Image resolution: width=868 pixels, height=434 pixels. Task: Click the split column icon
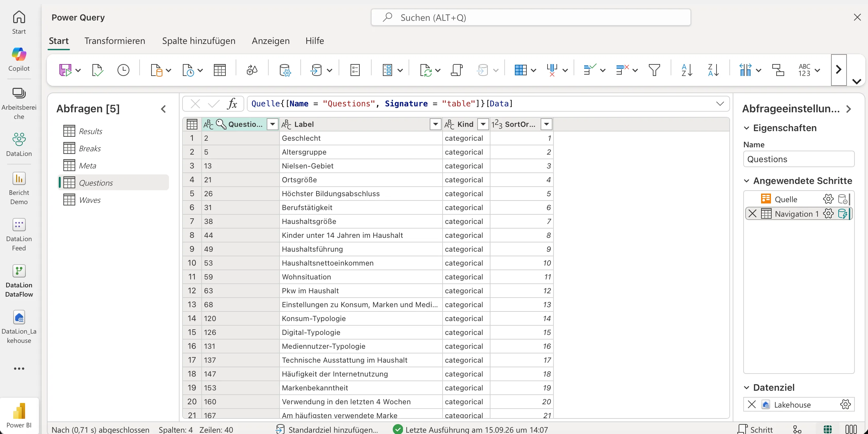tap(745, 70)
